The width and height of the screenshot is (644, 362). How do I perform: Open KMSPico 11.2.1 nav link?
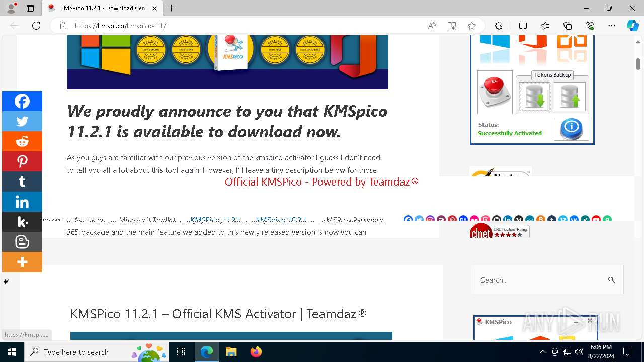click(215, 220)
